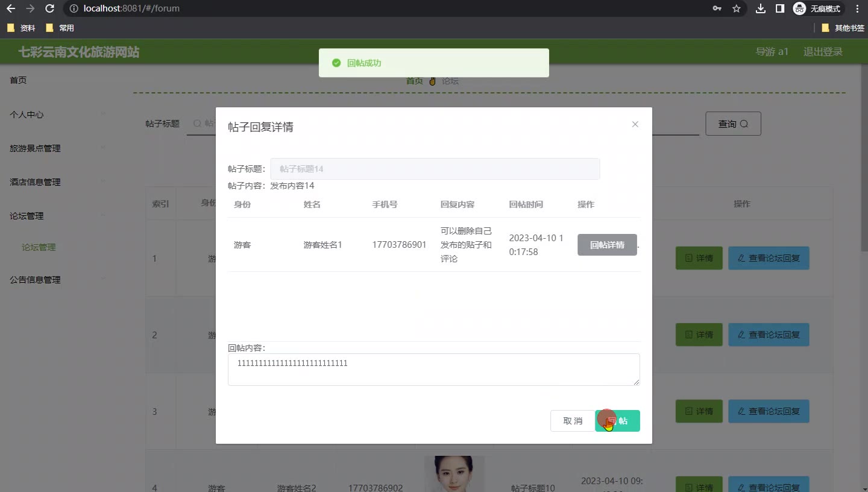Click the 首页 breadcrumb link
The width and height of the screenshot is (868, 492).
point(414,81)
